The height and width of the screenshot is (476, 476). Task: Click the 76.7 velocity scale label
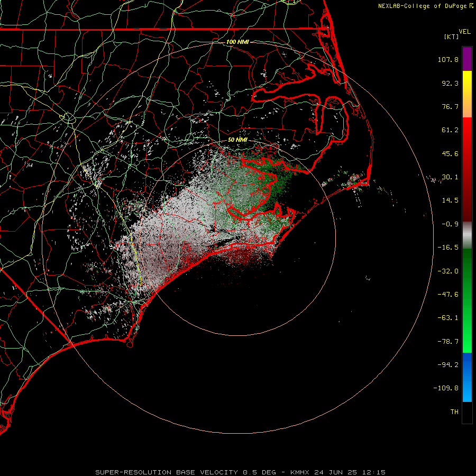click(450, 106)
